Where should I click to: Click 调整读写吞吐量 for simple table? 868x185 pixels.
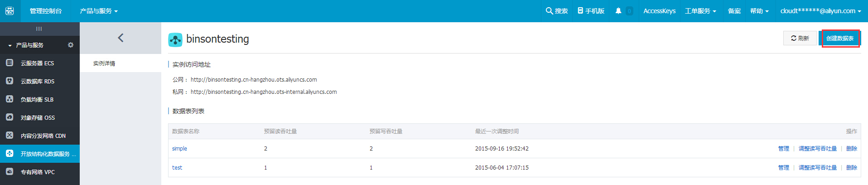[818, 149]
